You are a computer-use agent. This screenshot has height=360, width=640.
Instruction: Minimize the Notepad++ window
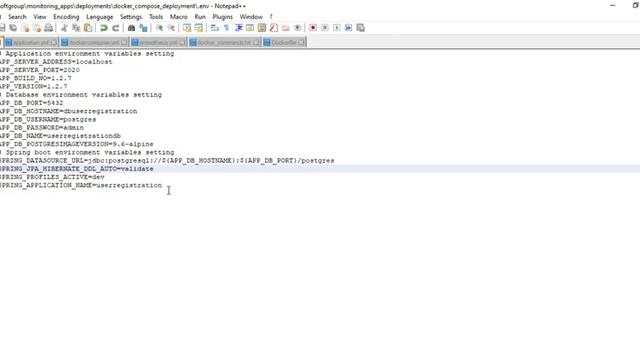tap(612, 6)
